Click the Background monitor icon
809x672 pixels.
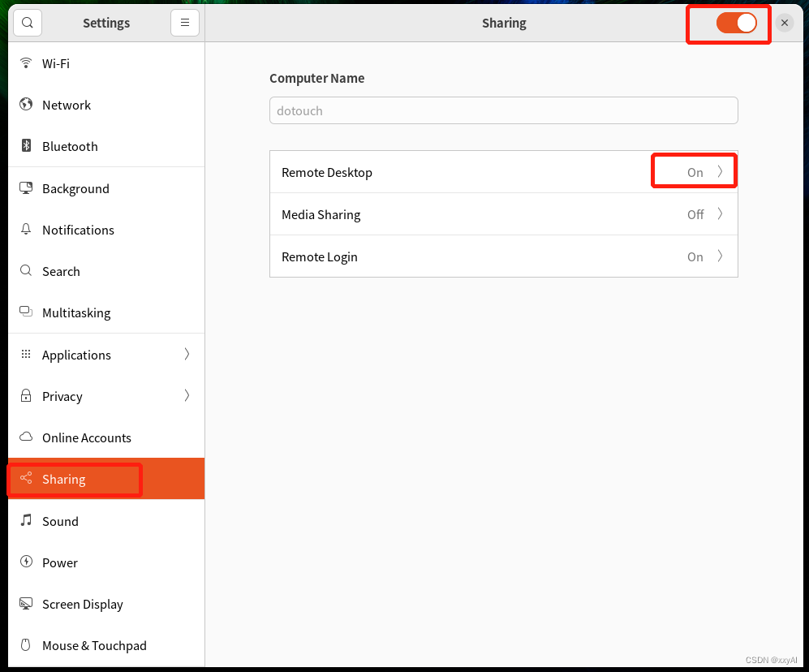tap(26, 187)
